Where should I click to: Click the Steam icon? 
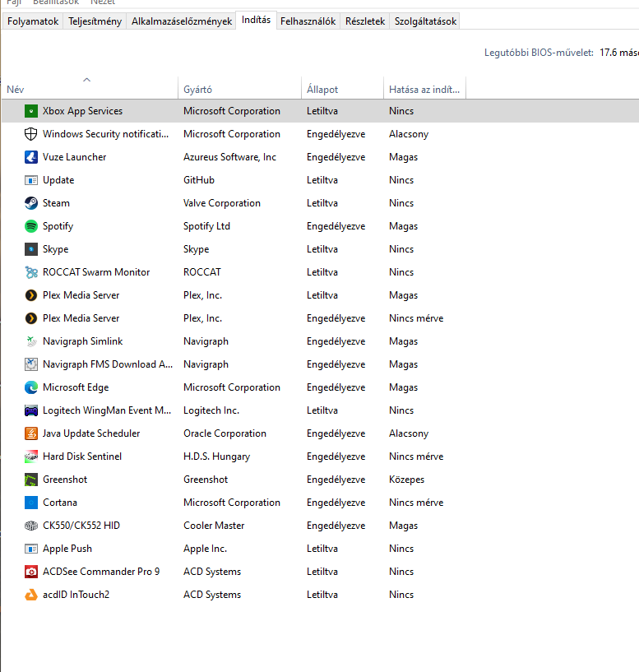[31, 203]
